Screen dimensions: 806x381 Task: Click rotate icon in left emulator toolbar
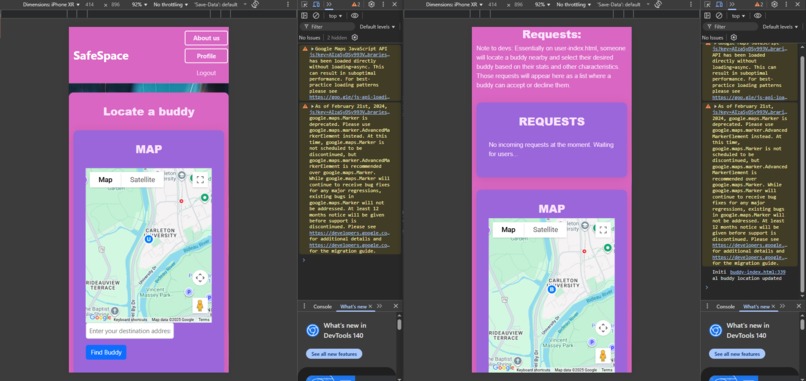(x=255, y=4)
